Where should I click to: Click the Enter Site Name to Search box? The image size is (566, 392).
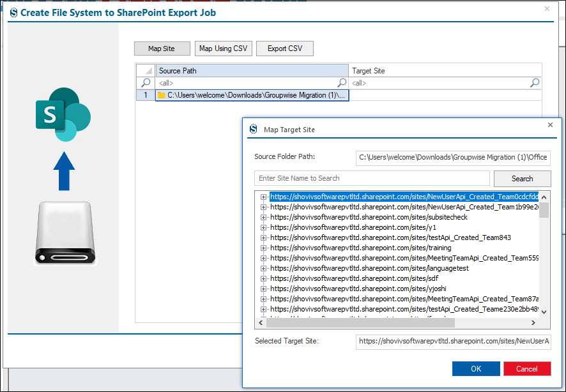click(x=372, y=178)
